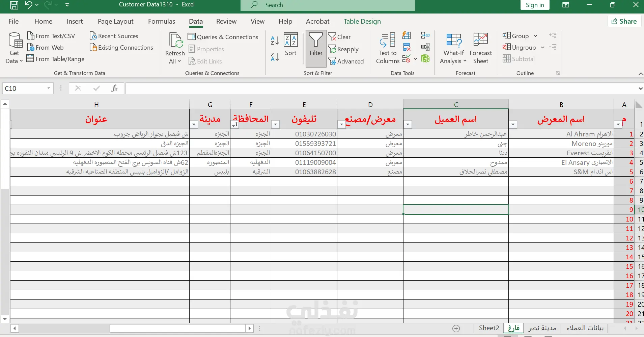Click the Insert Function fx button
The image size is (644, 337).
tap(115, 88)
